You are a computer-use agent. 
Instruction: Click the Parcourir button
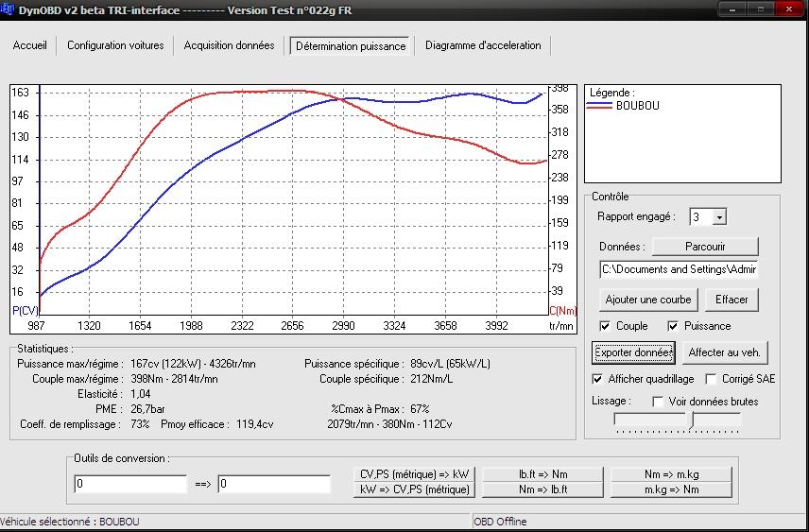[705, 247]
